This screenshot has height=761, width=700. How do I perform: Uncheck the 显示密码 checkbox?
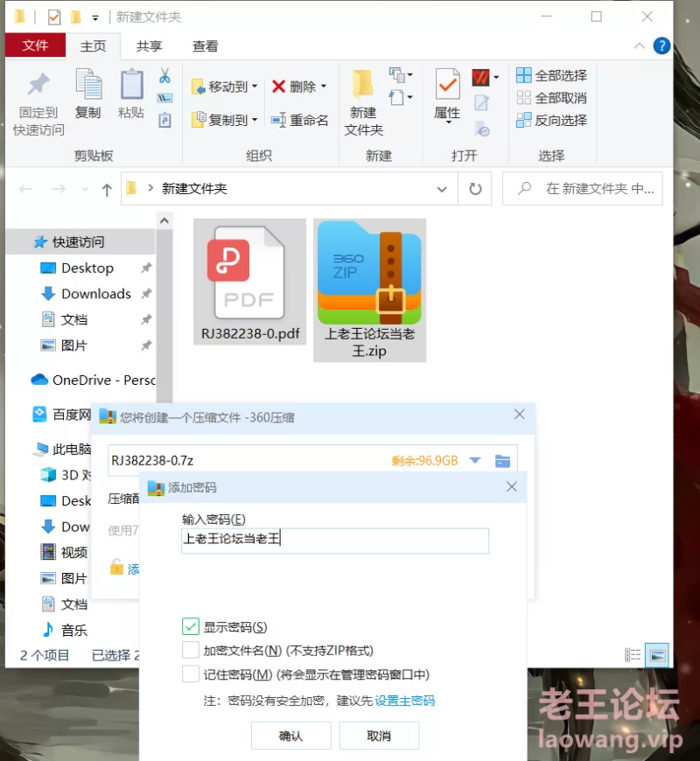190,626
